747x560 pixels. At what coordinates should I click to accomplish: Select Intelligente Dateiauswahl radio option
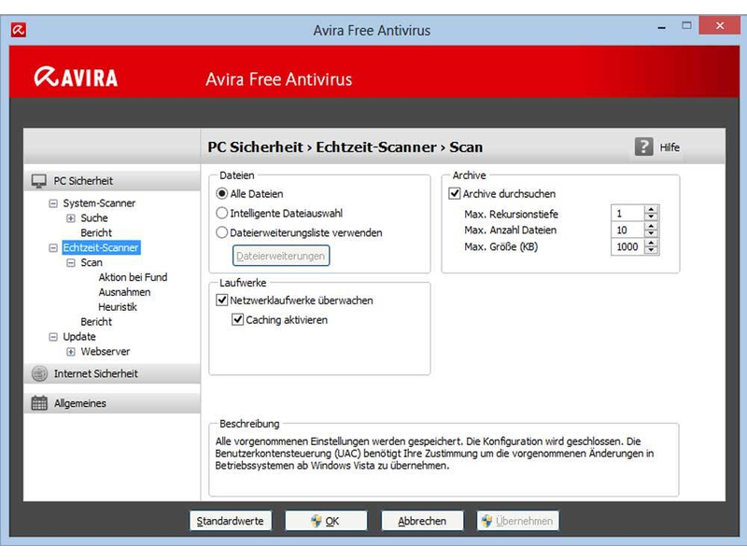[x=221, y=214]
